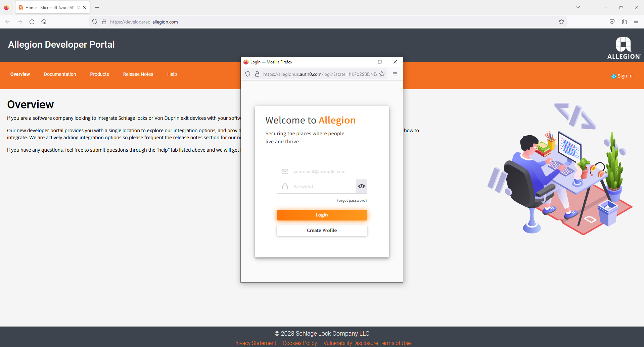The width and height of the screenshot is (644, 347).
Task: Close the Home - Microsoft Azure API tab
Action: (84, 7)
